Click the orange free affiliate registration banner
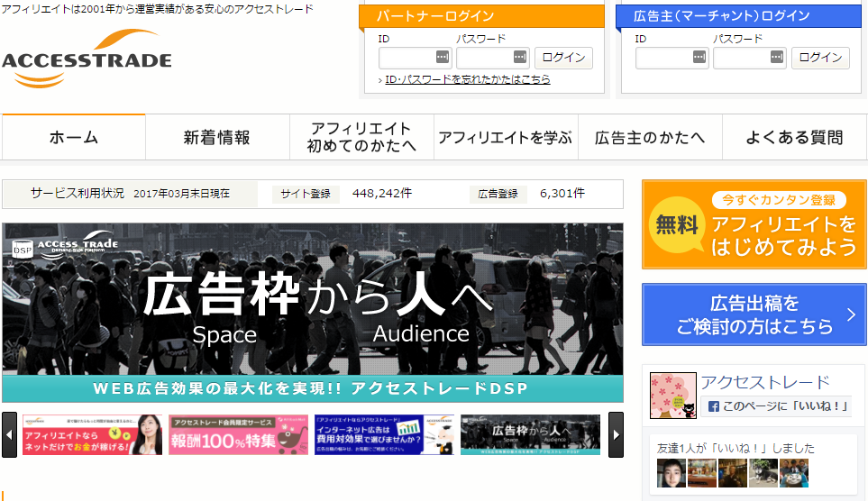The height and width of the screenshot is (501, 868). pyautogui.click(x=754, y=224)
